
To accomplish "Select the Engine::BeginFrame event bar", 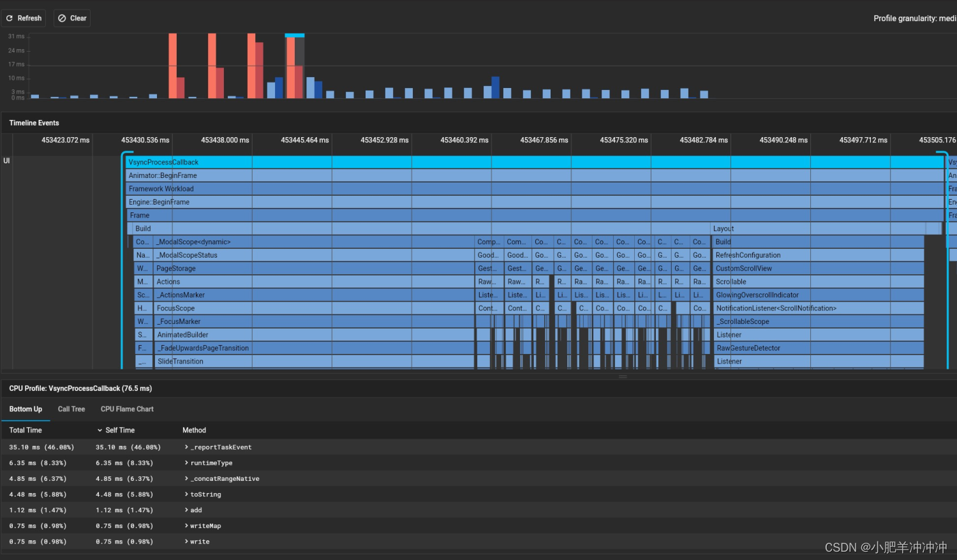I will click(535, 202).
